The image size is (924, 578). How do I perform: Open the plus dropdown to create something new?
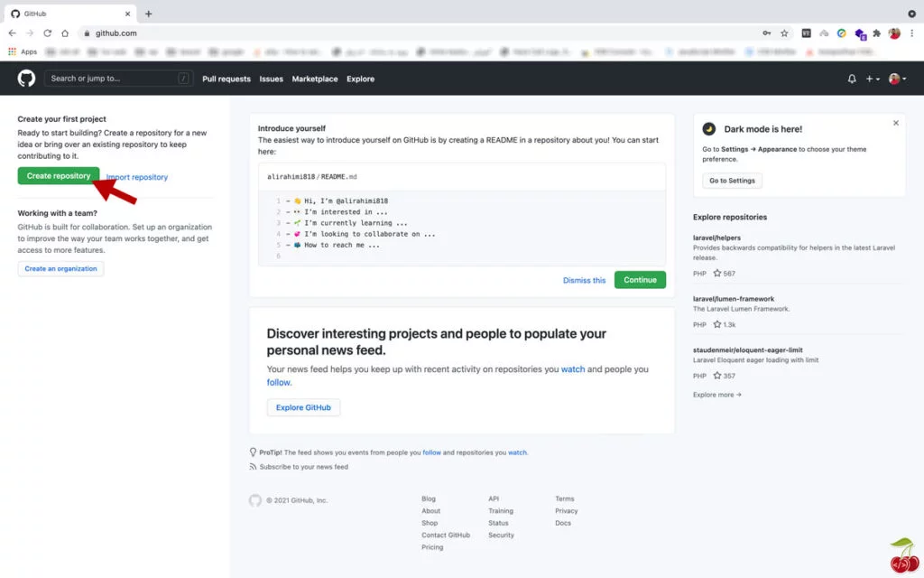pos(872,79)
